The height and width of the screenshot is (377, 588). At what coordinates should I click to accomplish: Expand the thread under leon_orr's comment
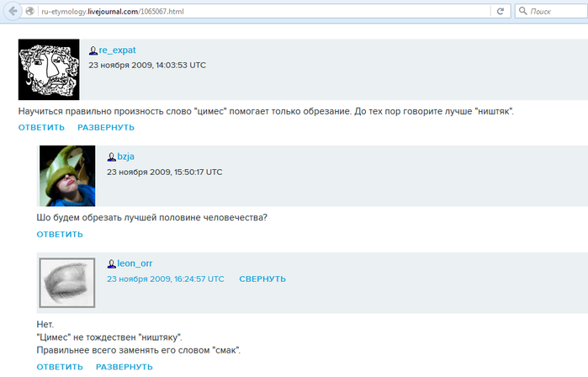tap(124, 367)
